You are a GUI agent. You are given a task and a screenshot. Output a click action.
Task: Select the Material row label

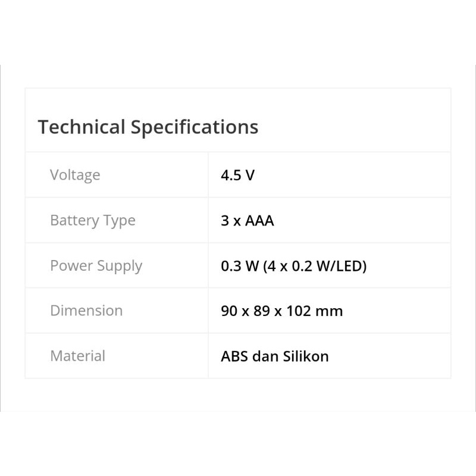pyautogui.click(x=77, y=356)
